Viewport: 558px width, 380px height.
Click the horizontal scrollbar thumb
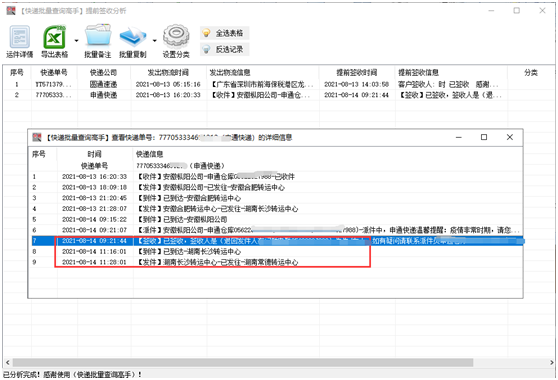(243, 363)
